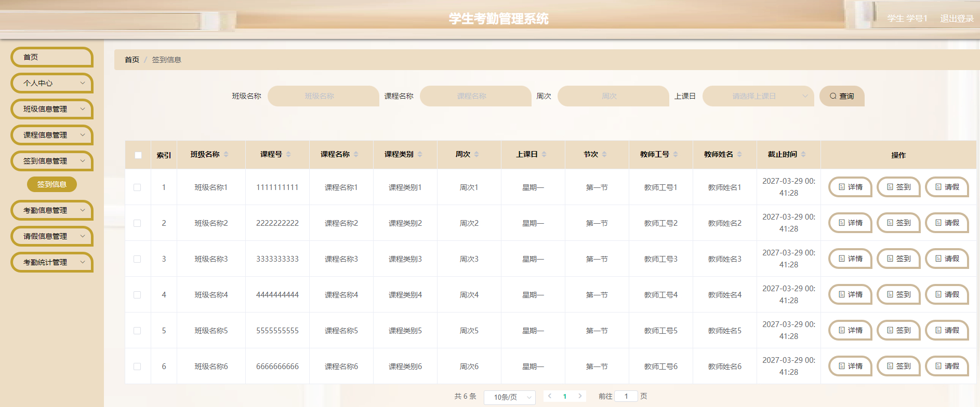
Task: Check the row for 班级名称2
Action: click(137, 223)
